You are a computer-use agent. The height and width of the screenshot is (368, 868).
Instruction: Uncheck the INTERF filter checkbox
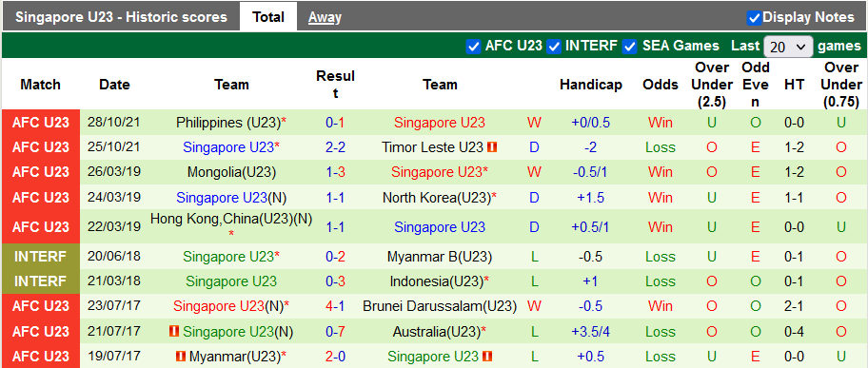(x=554, y=47)
